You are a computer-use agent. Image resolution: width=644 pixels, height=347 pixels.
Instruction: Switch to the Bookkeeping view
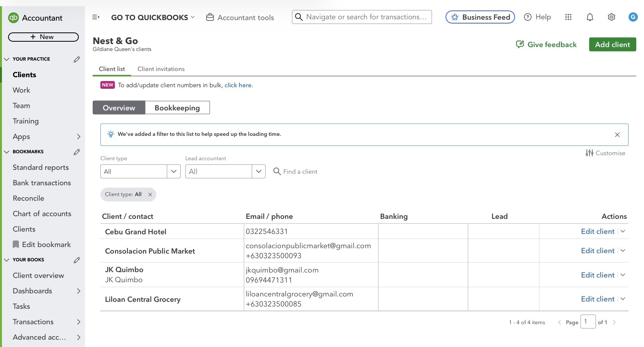pos(177,108)
